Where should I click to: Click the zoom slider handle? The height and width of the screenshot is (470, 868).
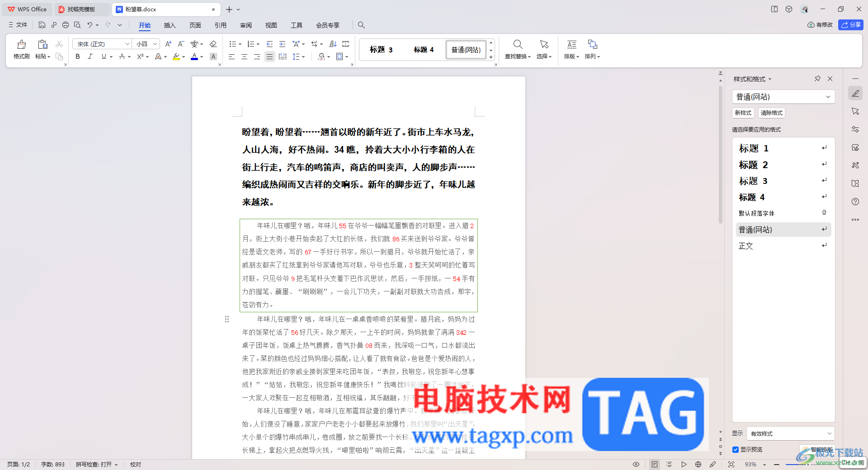[807, 464]
